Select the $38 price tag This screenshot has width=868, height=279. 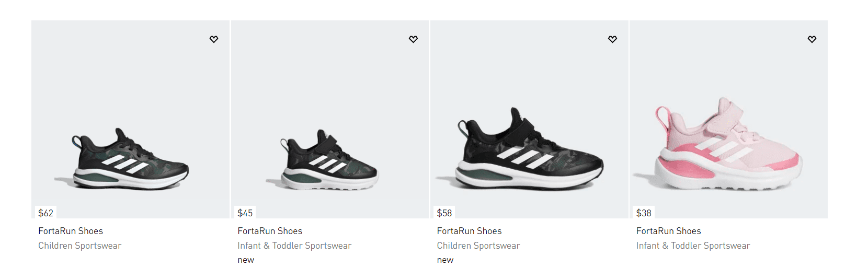(644, 213)
